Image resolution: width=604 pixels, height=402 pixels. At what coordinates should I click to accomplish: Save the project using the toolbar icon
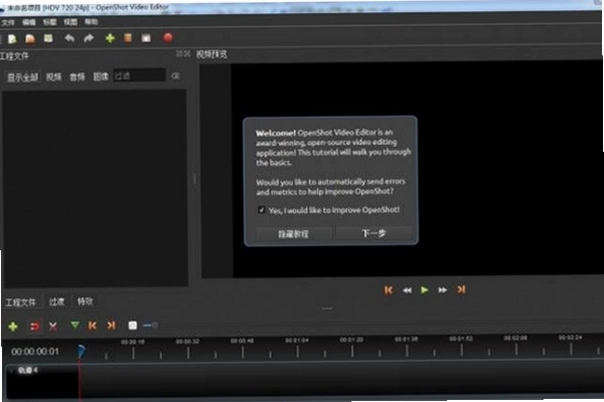click(48, 38)
